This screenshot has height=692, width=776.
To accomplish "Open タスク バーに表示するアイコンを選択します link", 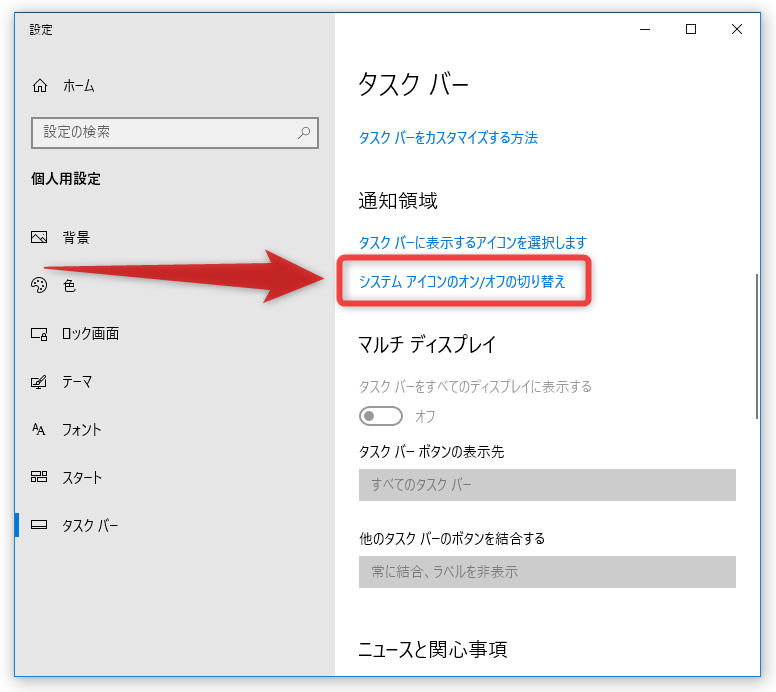I will pos(473,243).
